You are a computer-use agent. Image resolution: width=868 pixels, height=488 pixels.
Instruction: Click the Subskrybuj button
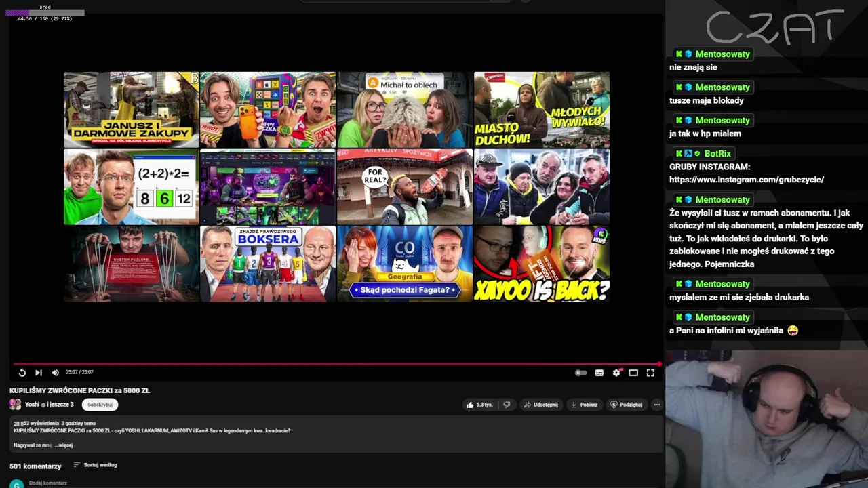point(100,405)
